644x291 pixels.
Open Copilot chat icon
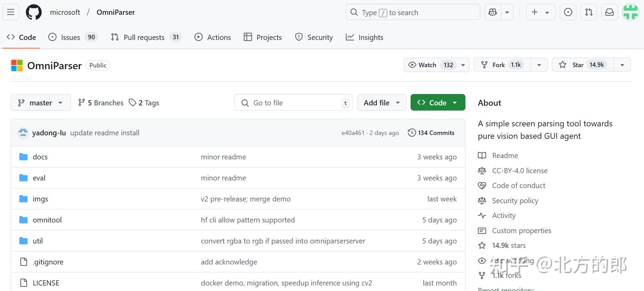click(493, 12)
